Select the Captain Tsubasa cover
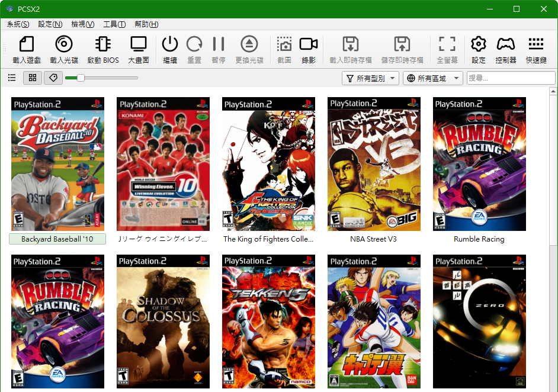Screen dimensions: 558x392 pos(374,321)
